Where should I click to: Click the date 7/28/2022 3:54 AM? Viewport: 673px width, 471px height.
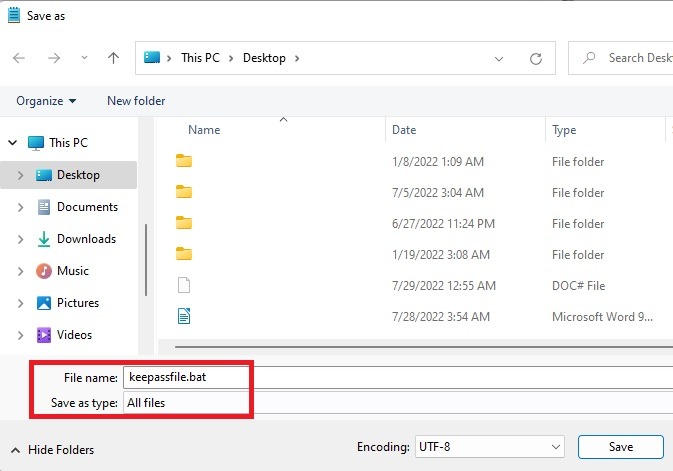[x=441, y=316]
